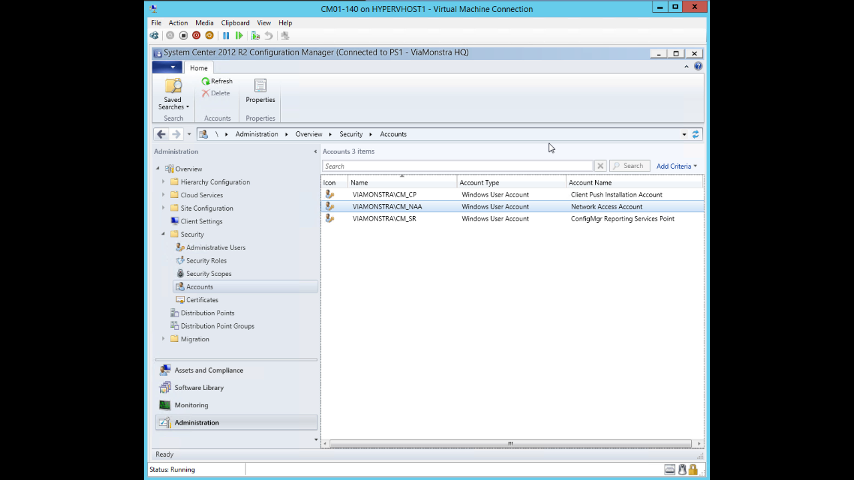Open the Assets and Compliance workspace
Image resolution: width=854 pixels, height=480 pixels.
pyautogui.click(x=208, y=370)
